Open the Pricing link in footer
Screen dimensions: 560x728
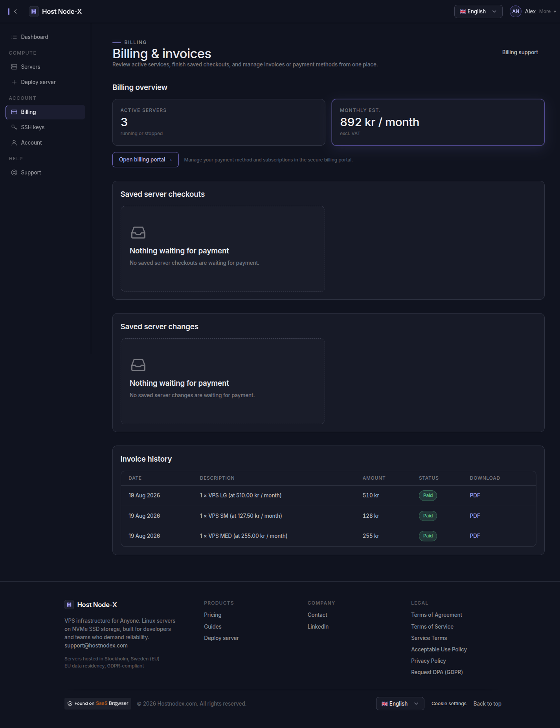pos(213,615)
